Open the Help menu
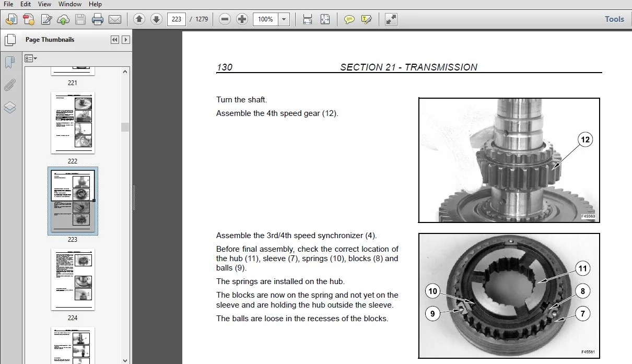 pyautogui.click(x=95, y=4)
